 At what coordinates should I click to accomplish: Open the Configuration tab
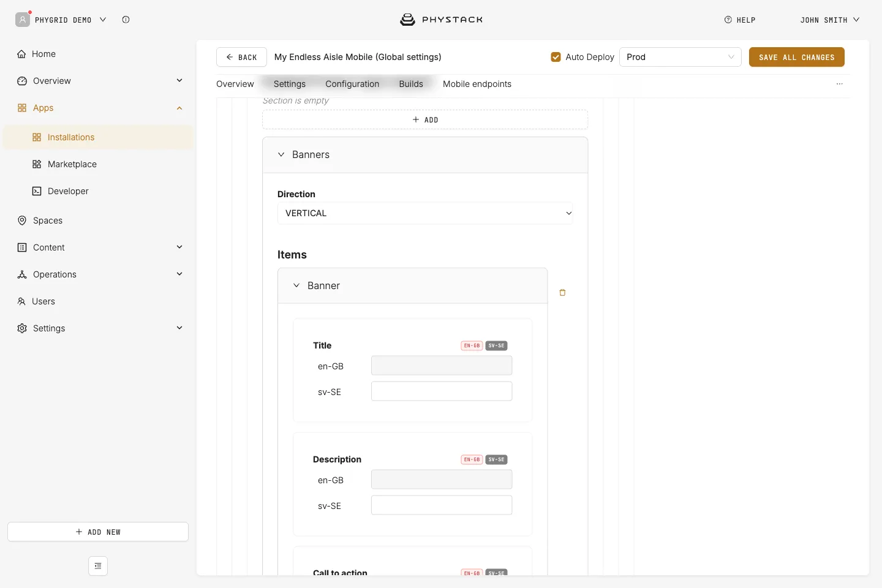[352, 84]
